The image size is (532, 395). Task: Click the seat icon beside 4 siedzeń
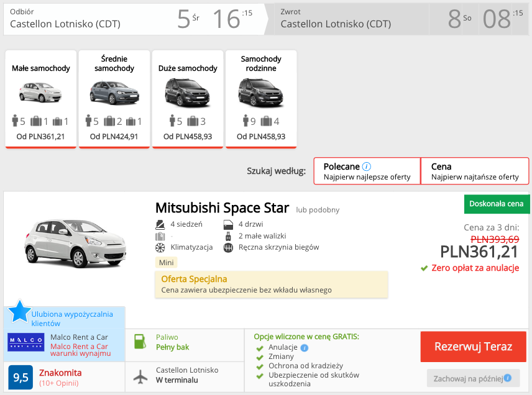[160, 224]
